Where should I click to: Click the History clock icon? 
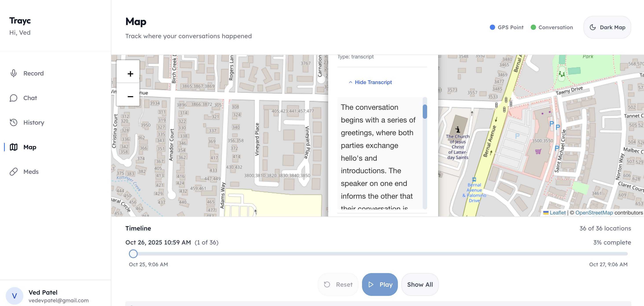13,122
